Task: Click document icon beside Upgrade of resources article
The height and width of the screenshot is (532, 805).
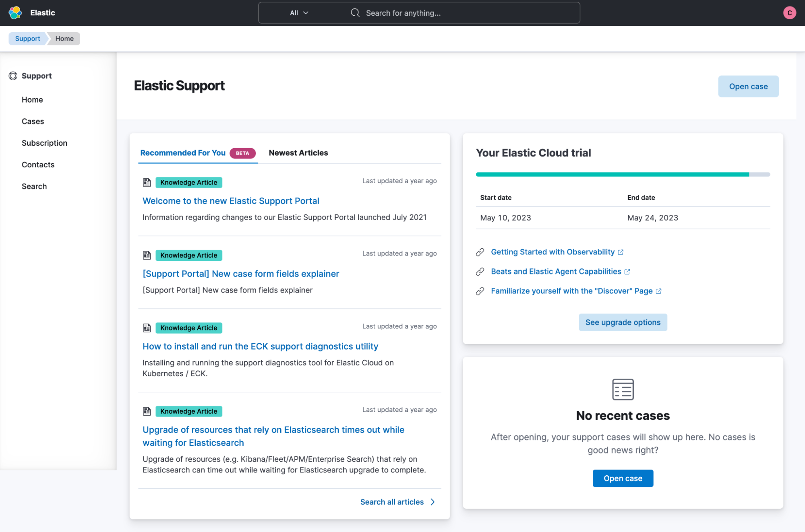Action: [147, 411]
